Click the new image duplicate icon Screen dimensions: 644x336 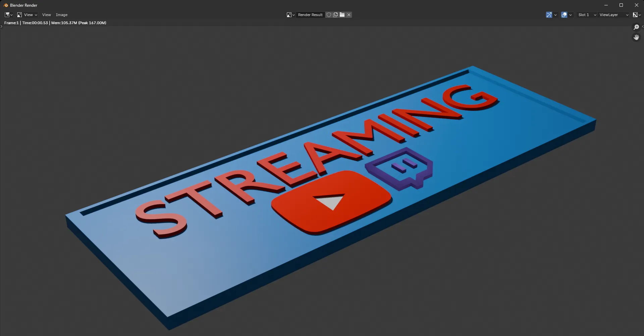point(335,14)
